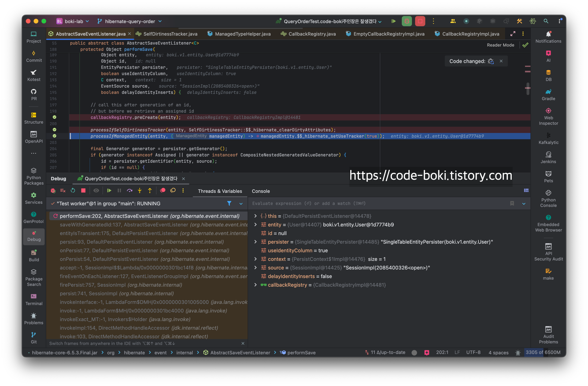Toggle the breakpoint on the processIfSelfDirtinessTracker line
This screenshot has height=386, width=588.
pos(55,130)
